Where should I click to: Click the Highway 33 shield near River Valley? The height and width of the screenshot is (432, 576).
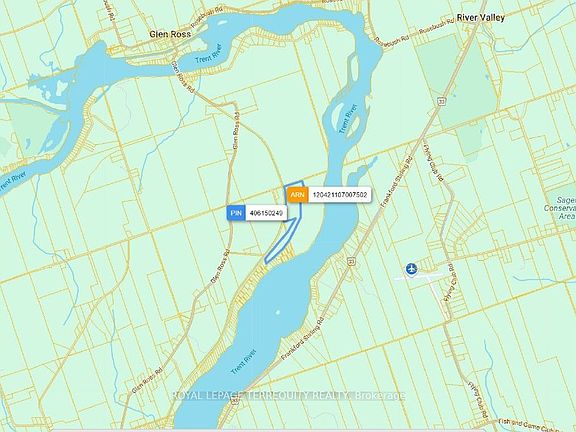point(439,101)
